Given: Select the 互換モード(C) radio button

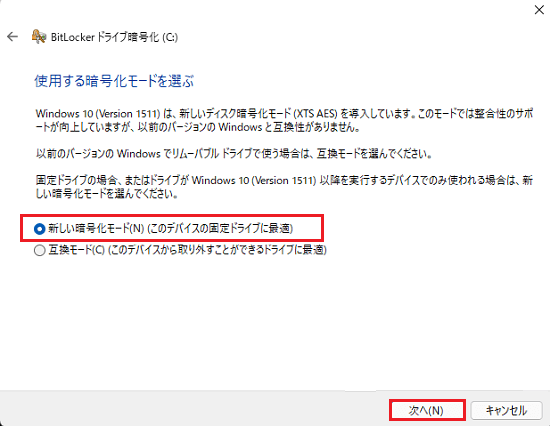Looking at the screenshot, I should click(40, 250).
